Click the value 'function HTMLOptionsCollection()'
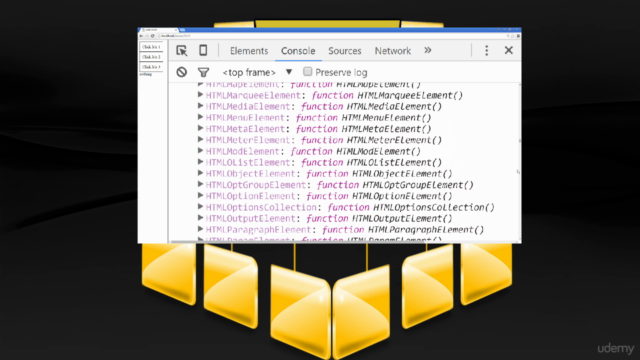Image resolution: width=640 pixels, height=360 pixels. click(411, 207)
